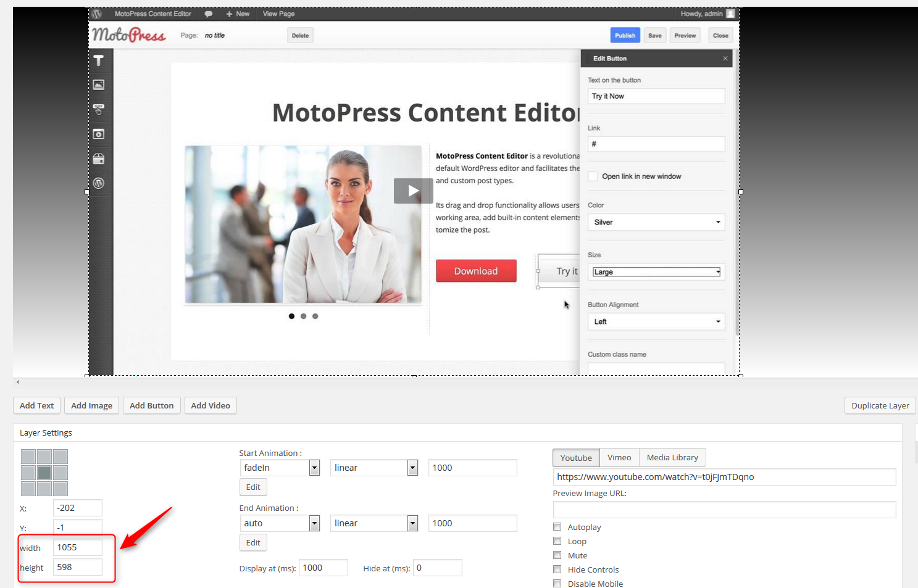The height and width of the screenshot is (588, 918).
Task: Click the Delete button next to page title
Action: [x=301, y=36]
